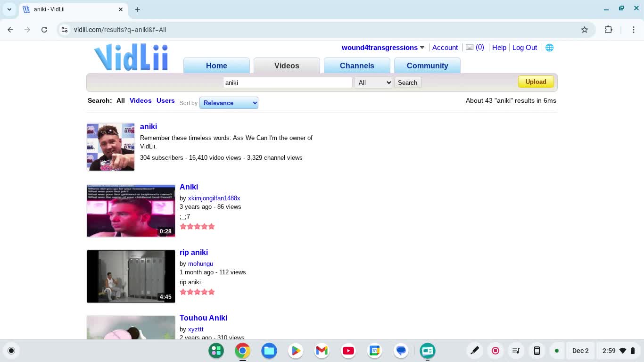Open the rip aniki video thumbnail

click(131, 276)
